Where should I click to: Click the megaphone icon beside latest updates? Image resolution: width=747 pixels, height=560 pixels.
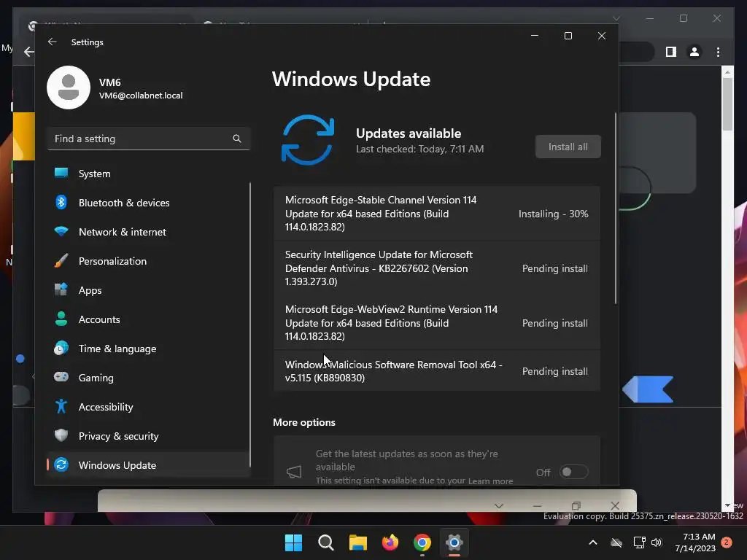coord(294,472)
